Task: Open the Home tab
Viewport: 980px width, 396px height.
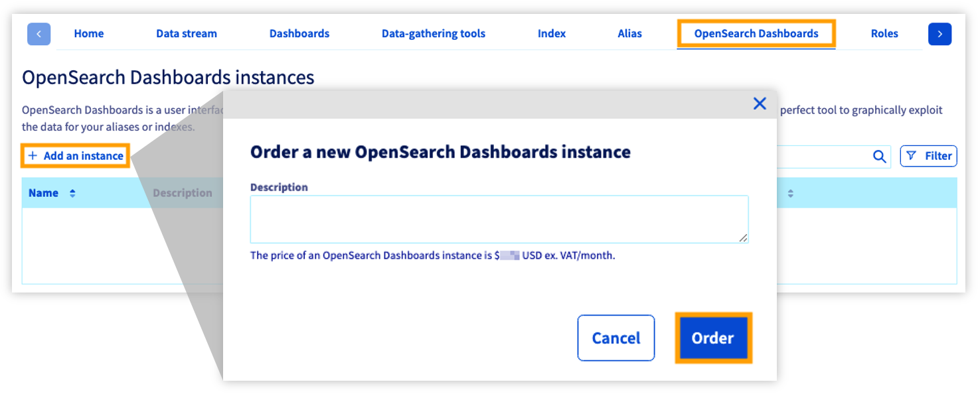Action: (x=89, y=33)
